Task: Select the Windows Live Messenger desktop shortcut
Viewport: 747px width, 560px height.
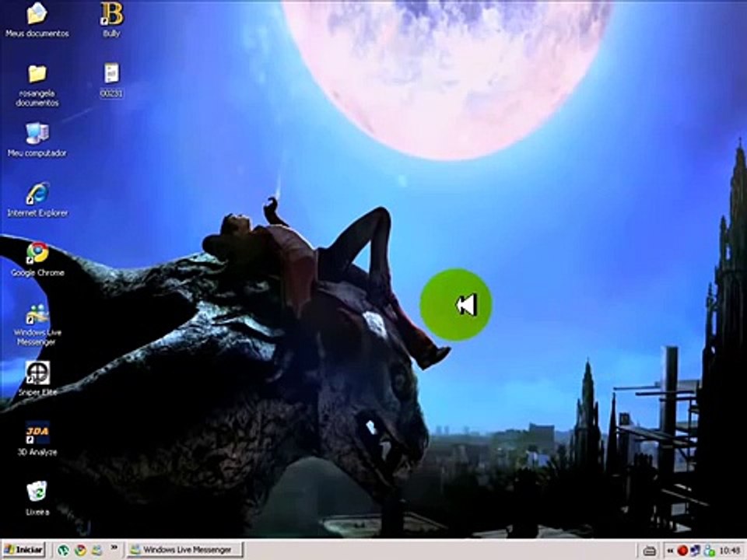Action: (x=37, y=325)
